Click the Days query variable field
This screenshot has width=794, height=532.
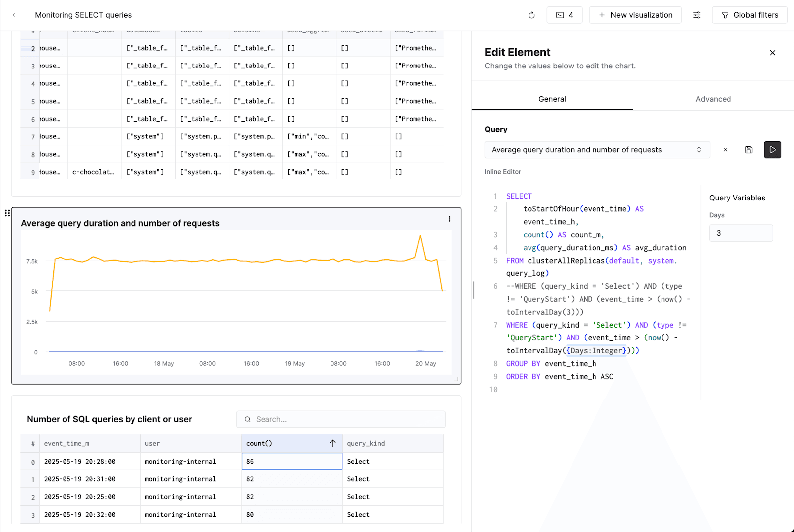[x=740, y=233]
